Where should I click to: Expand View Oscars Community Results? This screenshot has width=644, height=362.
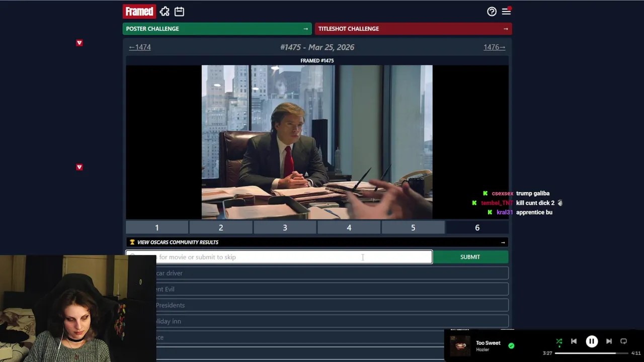point(317,242)
